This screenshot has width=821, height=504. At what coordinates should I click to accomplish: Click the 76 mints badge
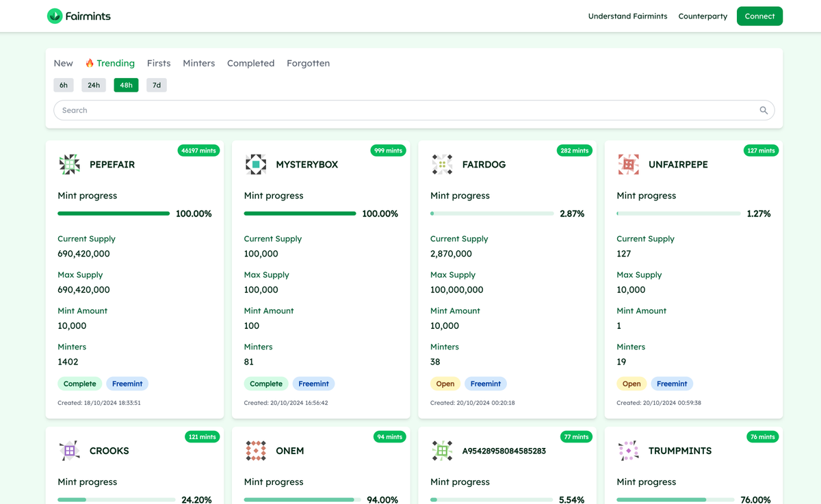coord(762,437)
